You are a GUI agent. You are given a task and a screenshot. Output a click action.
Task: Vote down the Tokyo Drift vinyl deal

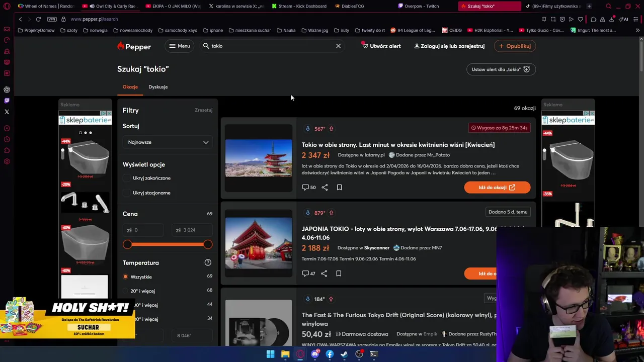[308, 299]
